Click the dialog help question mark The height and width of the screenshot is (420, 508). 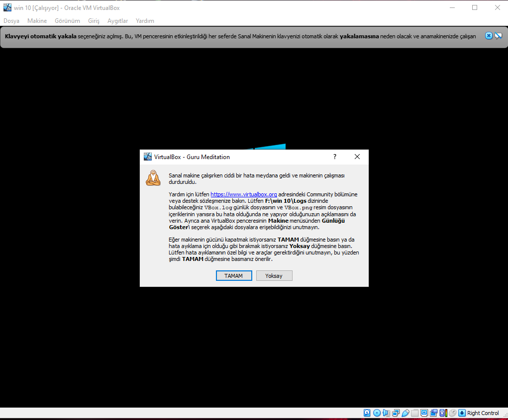click(x=335, y=157)
